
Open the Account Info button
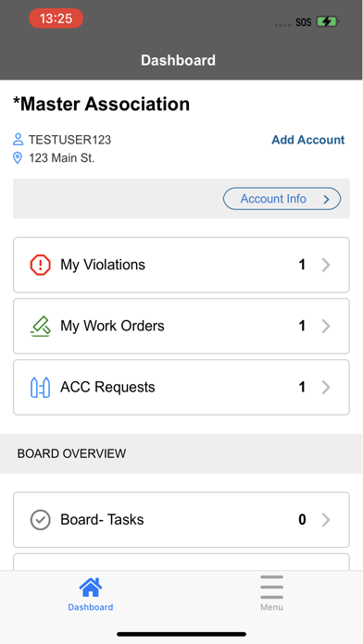pos(282,199)
